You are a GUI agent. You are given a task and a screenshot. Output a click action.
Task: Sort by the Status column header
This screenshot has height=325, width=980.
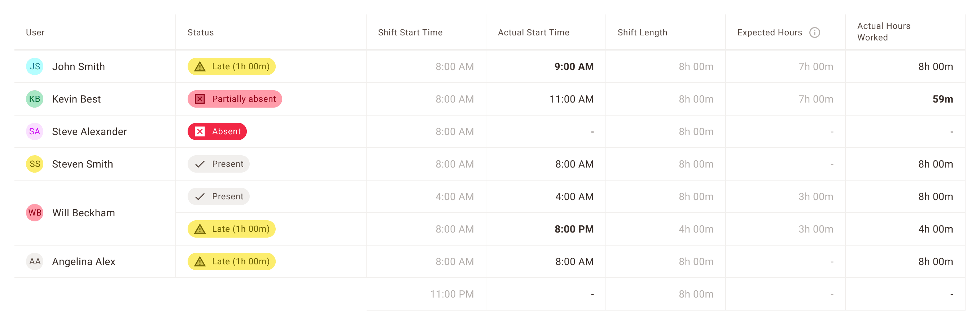click(x=201, y=33)
